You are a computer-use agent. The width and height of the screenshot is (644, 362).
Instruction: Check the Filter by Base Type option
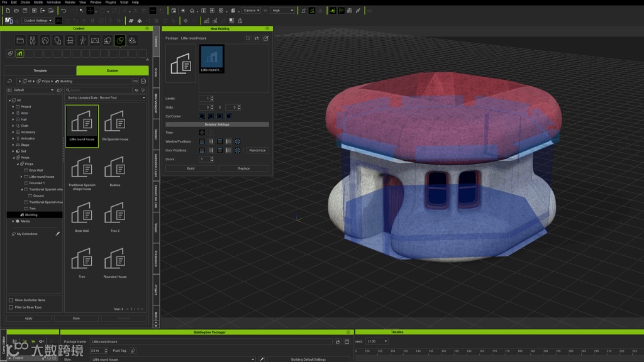pos(11,307)
